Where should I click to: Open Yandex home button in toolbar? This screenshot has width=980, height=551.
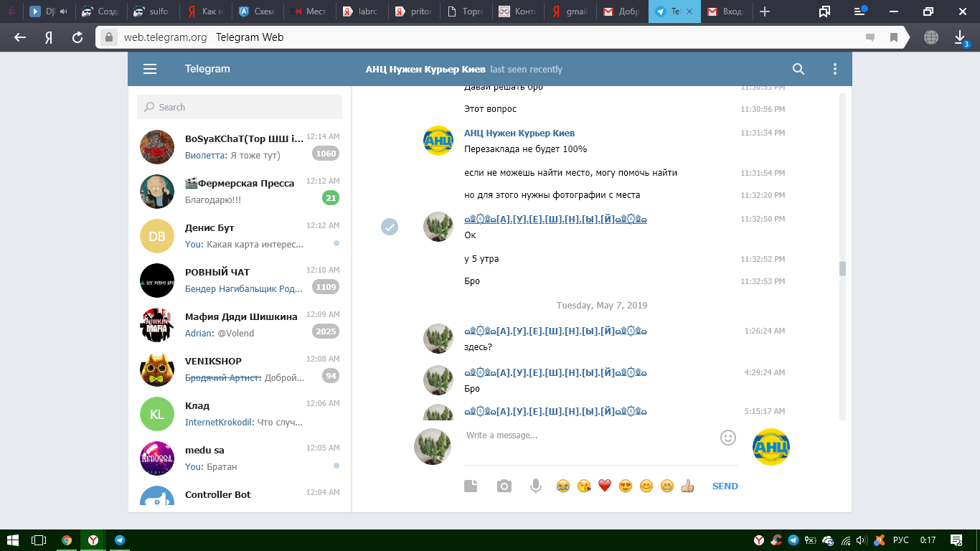pos(49,37)
